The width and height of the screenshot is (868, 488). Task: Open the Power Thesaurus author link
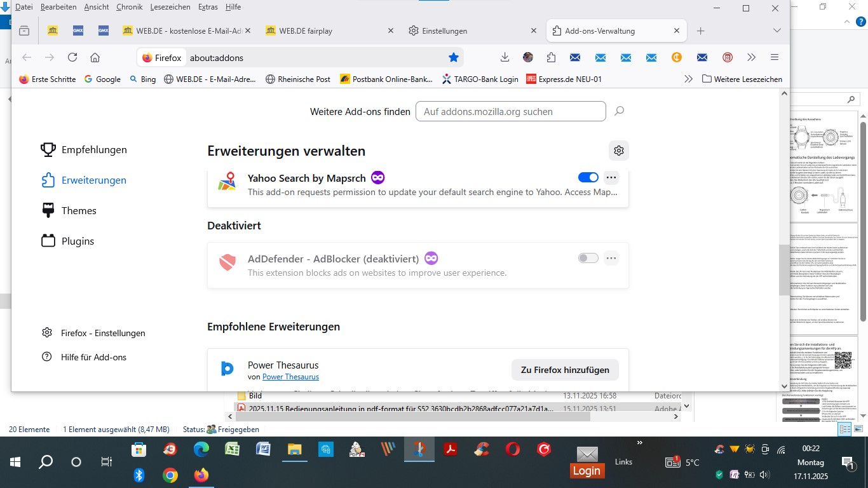tap(290, 377)
